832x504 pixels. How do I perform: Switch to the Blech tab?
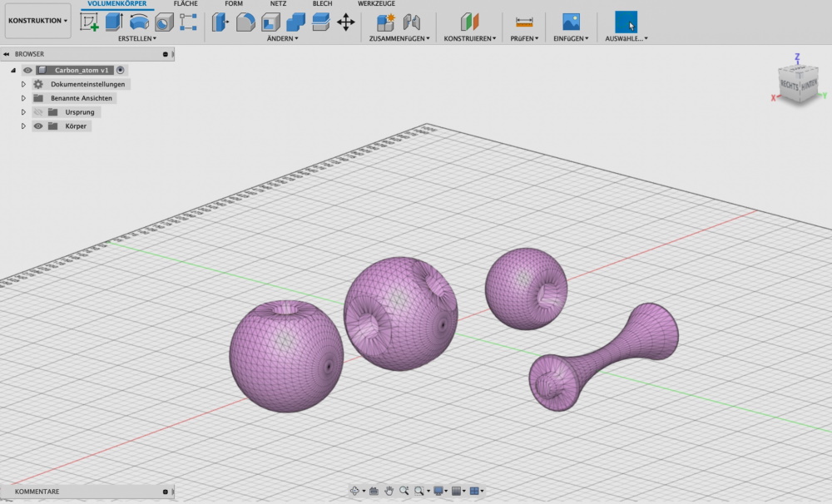pyautogui.click(x=322, y=3)
